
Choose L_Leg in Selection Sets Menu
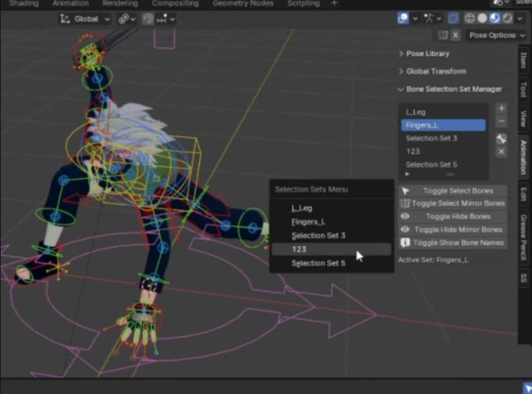click(331, 208)
